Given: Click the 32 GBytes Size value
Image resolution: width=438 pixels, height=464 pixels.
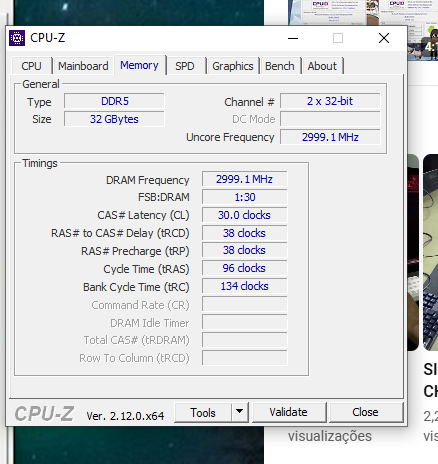Looking at the screenshot, I should pyautogui.click(x=114, y=119).
